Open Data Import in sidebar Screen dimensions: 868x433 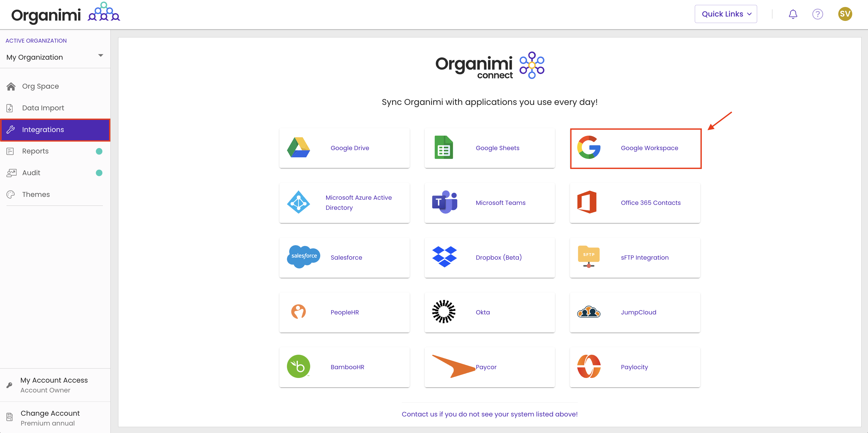[55, 108]
